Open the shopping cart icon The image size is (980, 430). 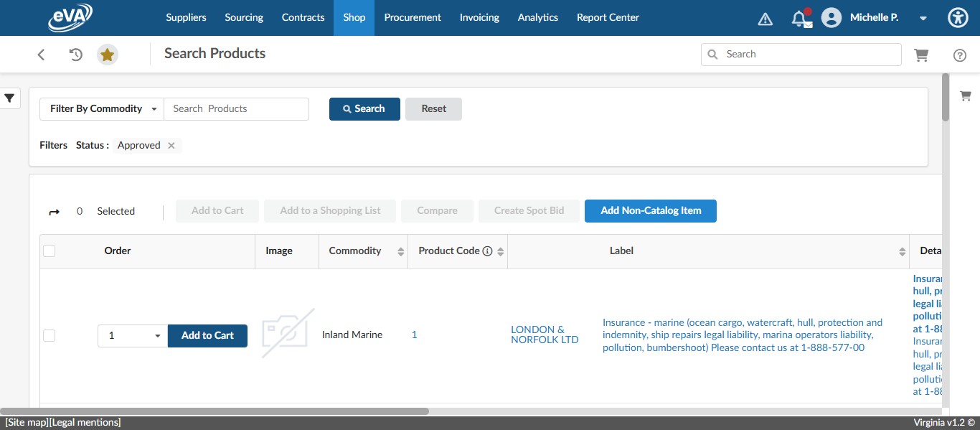click(922, 54)
